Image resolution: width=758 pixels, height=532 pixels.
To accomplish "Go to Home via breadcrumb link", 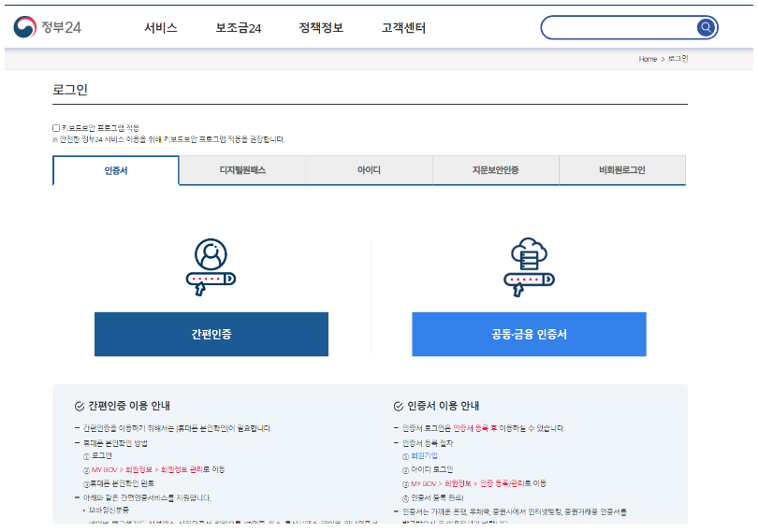I will tap(648, 59).
